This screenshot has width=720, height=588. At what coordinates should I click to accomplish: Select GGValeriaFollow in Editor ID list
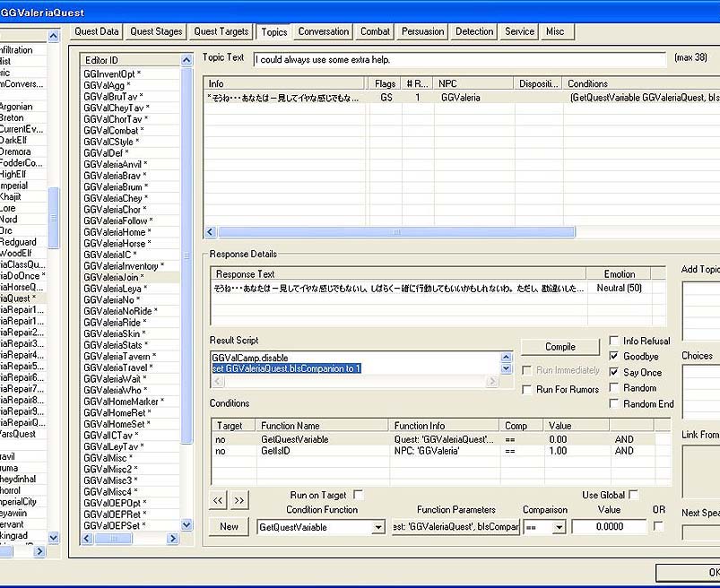pyautogui.click(x=118, y=220)
